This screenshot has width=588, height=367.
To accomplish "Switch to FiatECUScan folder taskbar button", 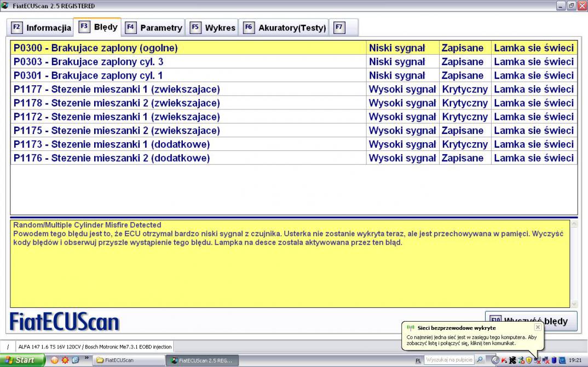I will (x=129, y=360).
